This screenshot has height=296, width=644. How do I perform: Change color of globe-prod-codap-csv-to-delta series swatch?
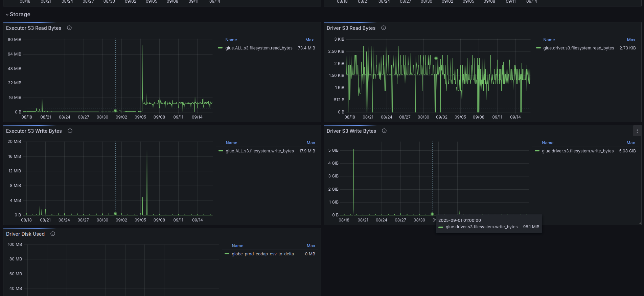[x=227, y=254]
